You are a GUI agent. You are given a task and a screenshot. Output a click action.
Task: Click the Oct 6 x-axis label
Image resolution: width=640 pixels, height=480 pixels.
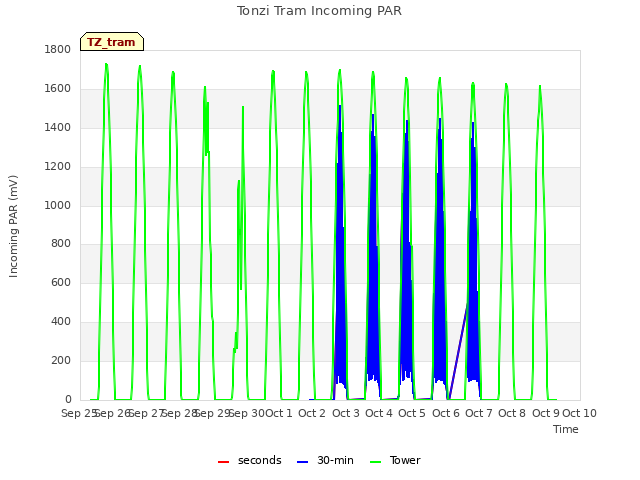(x=446, y=413)
